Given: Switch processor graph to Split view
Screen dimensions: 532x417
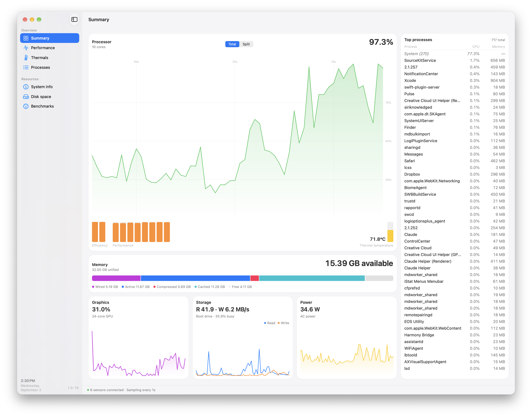Looking at the screenshot, I should pos(246,44).
